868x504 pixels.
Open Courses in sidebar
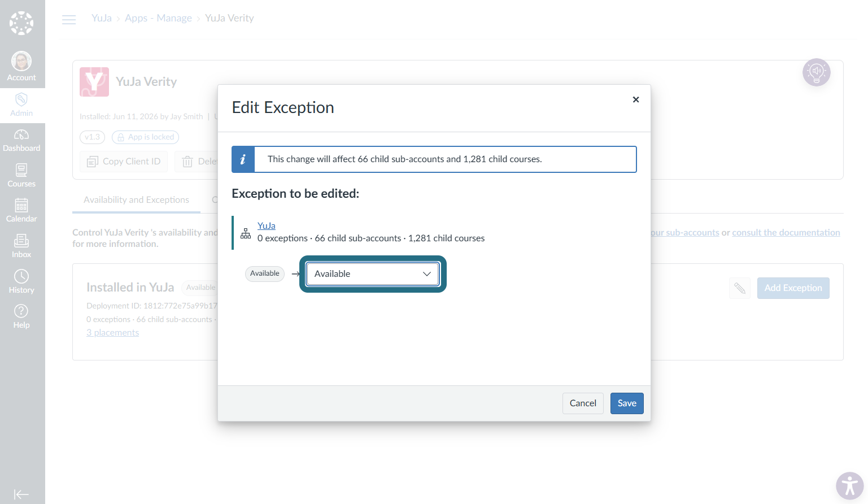tap(21, 176)
